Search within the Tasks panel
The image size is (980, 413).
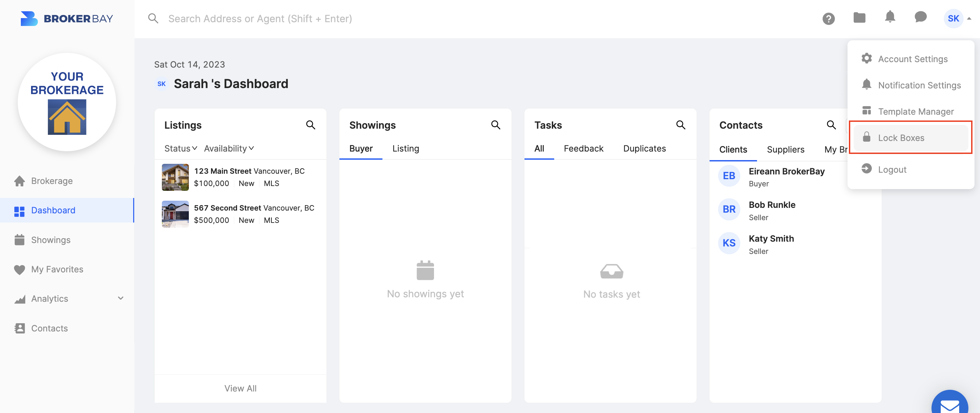(x=681, y=125)
